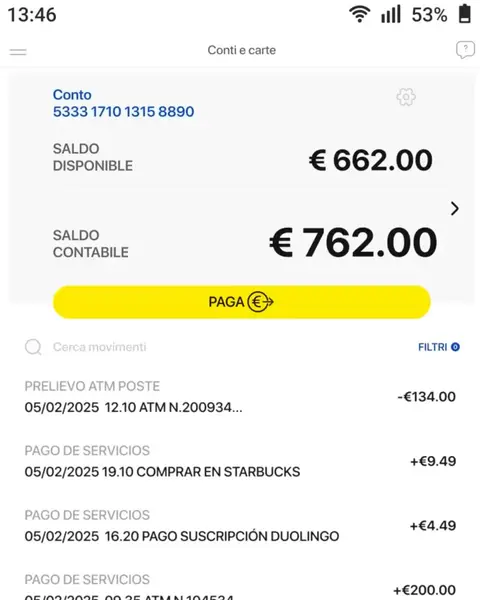Screen dimensions: 480x600
Task: Select the +€200.00 transaction row
Action: tap(240, 586)
